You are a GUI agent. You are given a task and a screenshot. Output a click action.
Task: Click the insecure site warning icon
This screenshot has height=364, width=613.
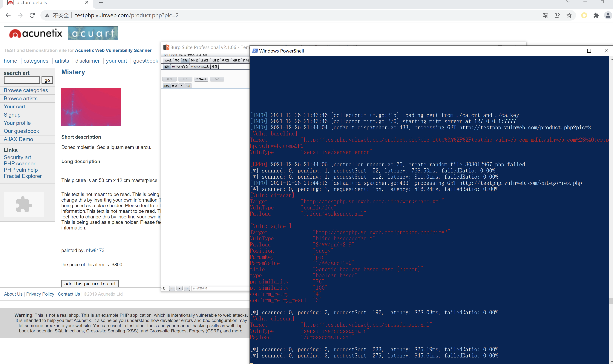[x=47, y=16]
